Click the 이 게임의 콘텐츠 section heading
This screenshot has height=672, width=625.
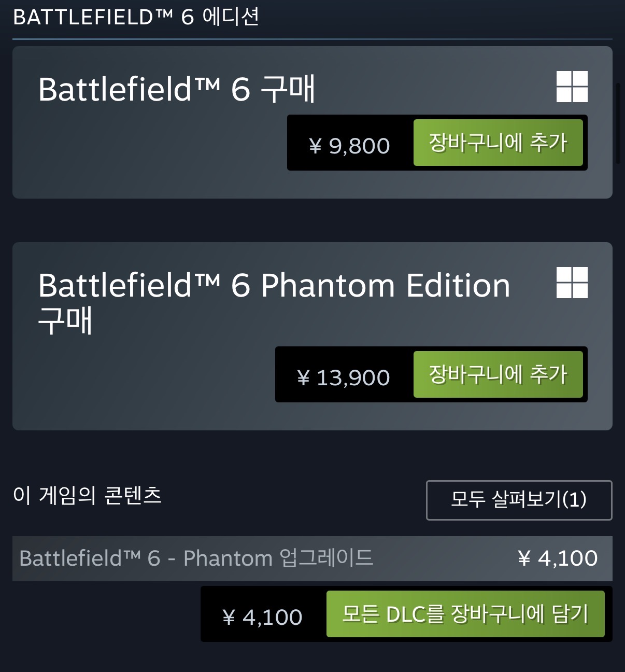coord(87,495)
